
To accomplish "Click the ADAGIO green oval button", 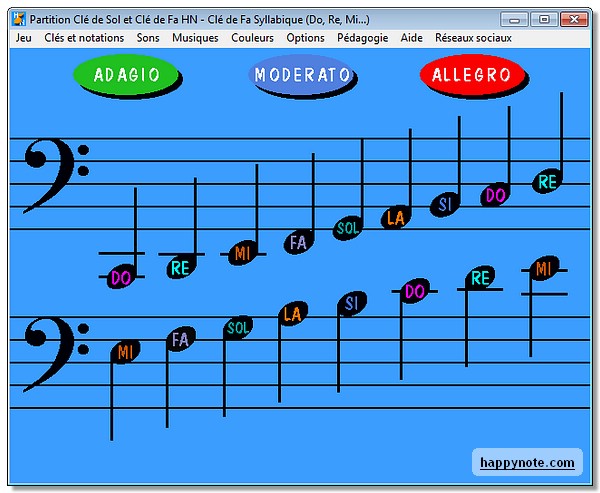I will [126, 75].
